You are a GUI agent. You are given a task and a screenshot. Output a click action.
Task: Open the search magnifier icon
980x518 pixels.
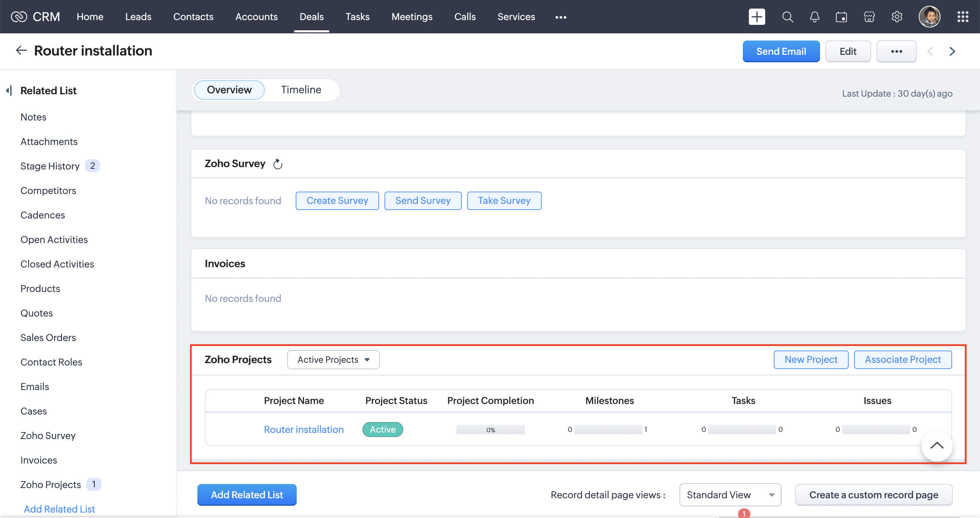(x=787, y=17)
